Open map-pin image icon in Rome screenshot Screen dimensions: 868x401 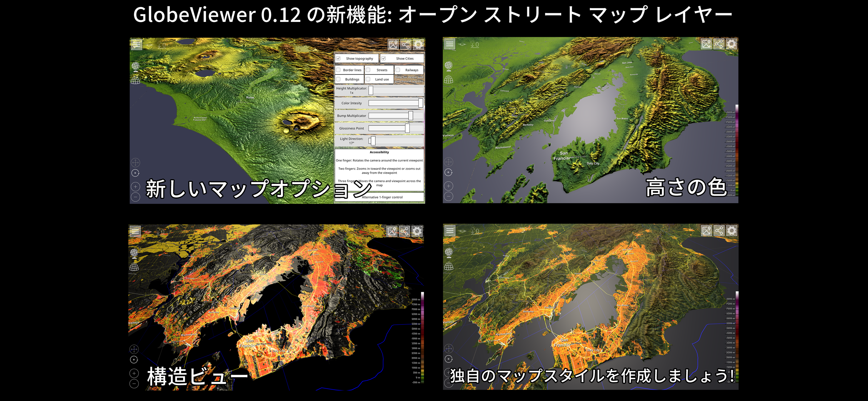coord(393,44)
